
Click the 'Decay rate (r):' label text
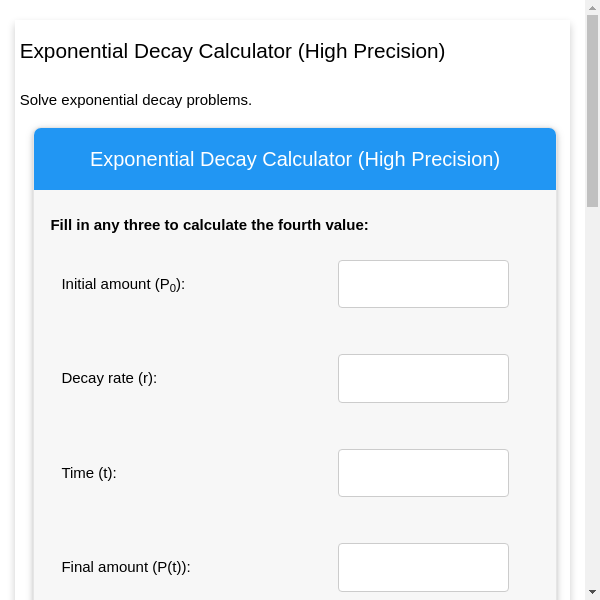tap(109, 378)
